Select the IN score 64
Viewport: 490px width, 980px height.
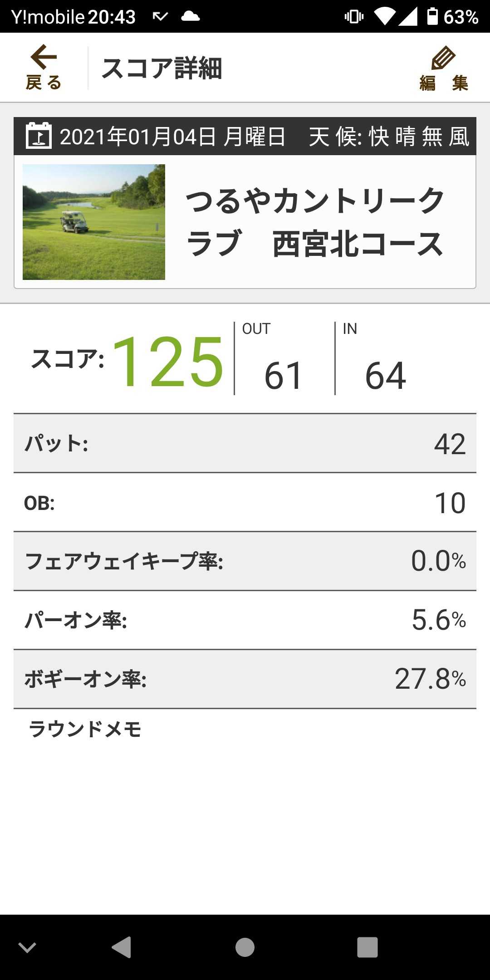pos(385,375)
